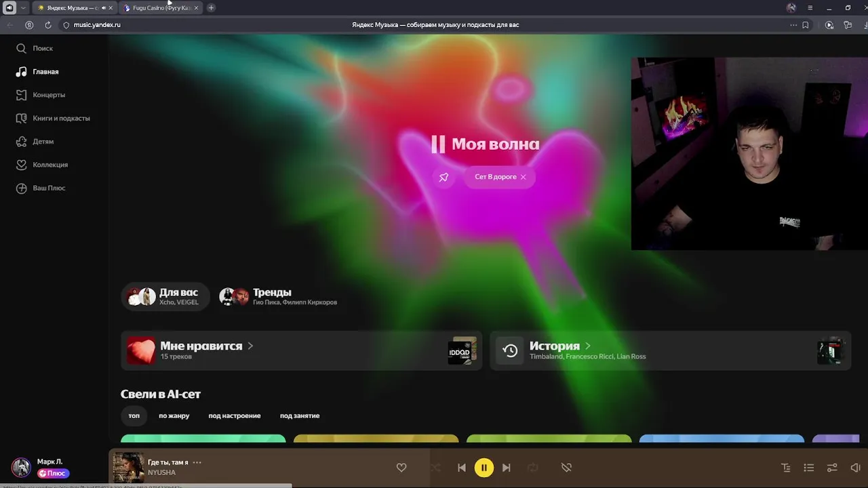Select the топ filter chip
Viewport: 868px width, 488px height.
[134, 415]
